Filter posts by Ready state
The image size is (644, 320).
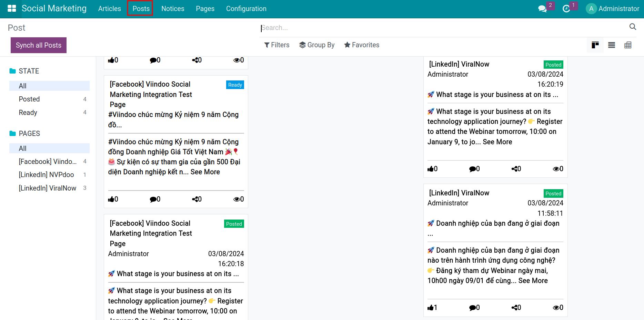28,112
